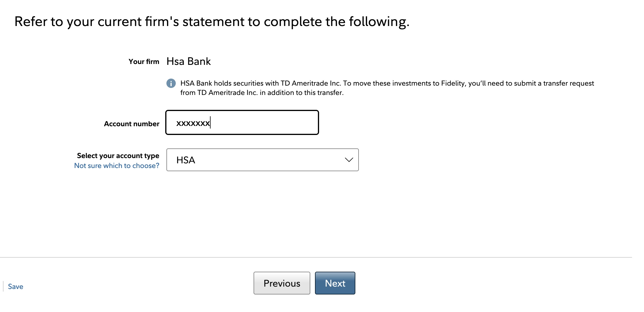Image resolution: width=644 pixels, height=312 pixels.
Task: Click inside the Account number field
Action: click(242, 122)
